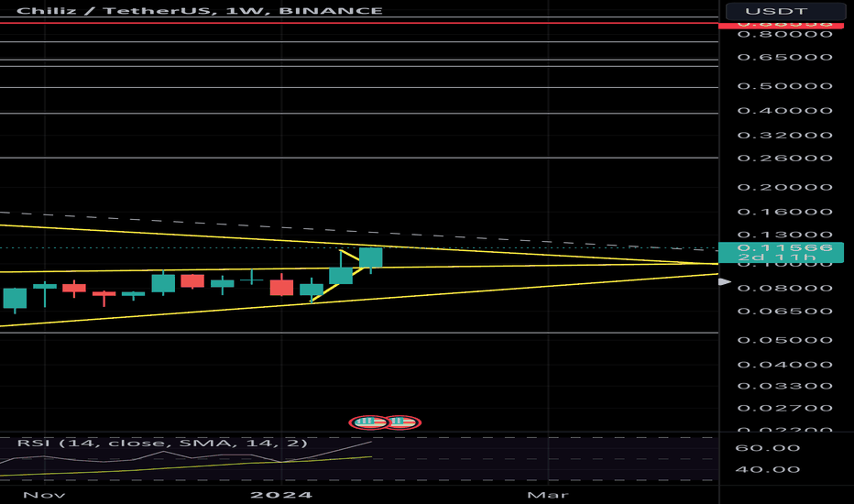Click the Mar date label on time axis
This screenshot has height=504, width=854.
click(x=548, y=495)
